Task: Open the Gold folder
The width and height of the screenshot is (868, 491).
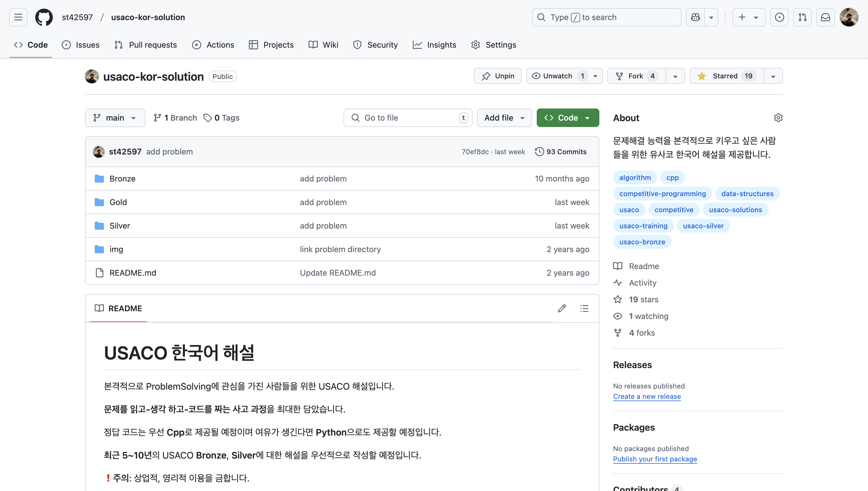Action: click(118, 202)
